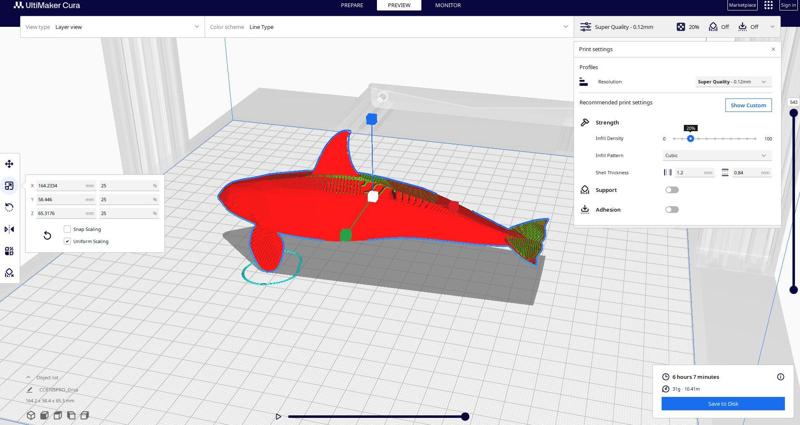Image resolution: width=800 pixels, height=425 pixels.
Task: Click the Strength section icon
Action: coord(585,122)
